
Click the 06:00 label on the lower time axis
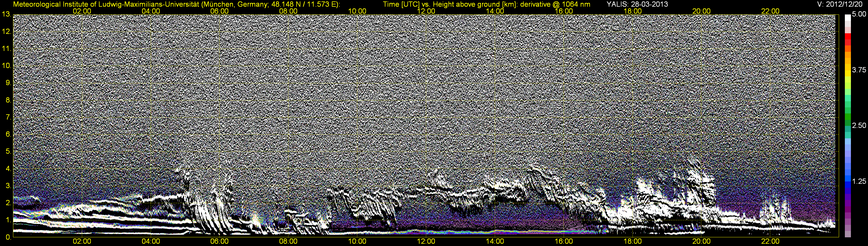(x=220, y=241)
